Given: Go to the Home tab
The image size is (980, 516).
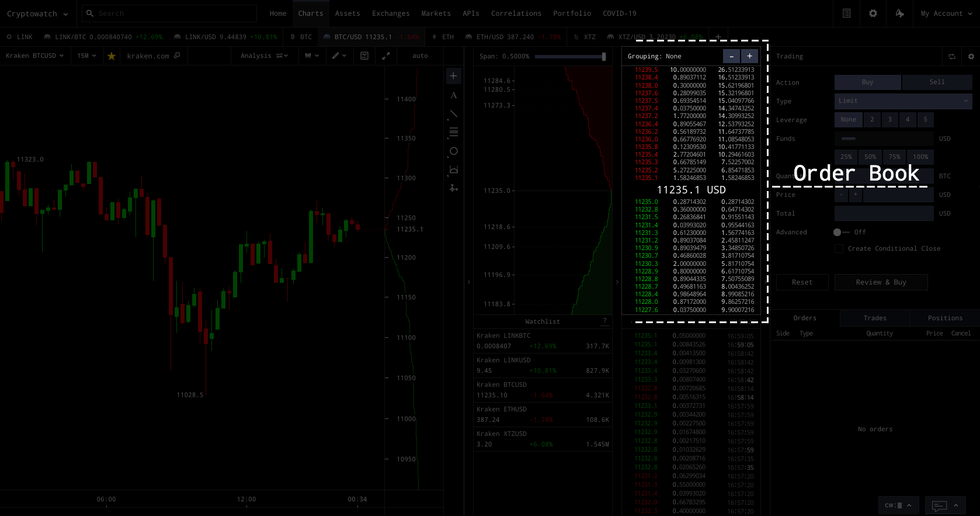Looking at the screenshot, I should click(278, 13).
